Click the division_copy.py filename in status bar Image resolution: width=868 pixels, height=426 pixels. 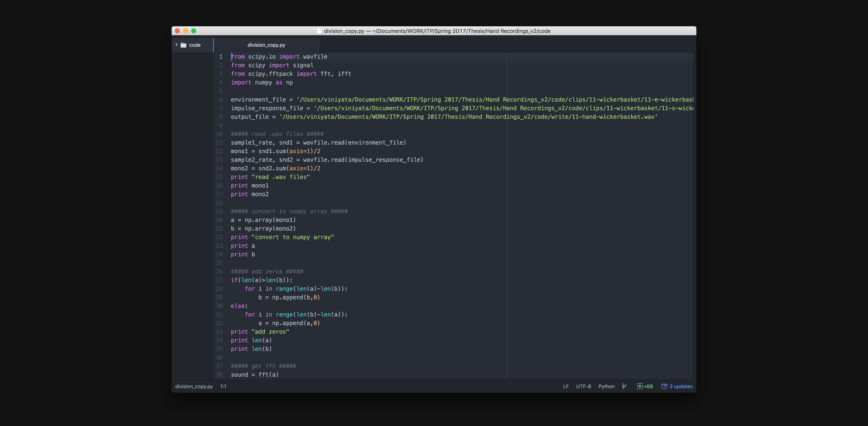(194, 386)
